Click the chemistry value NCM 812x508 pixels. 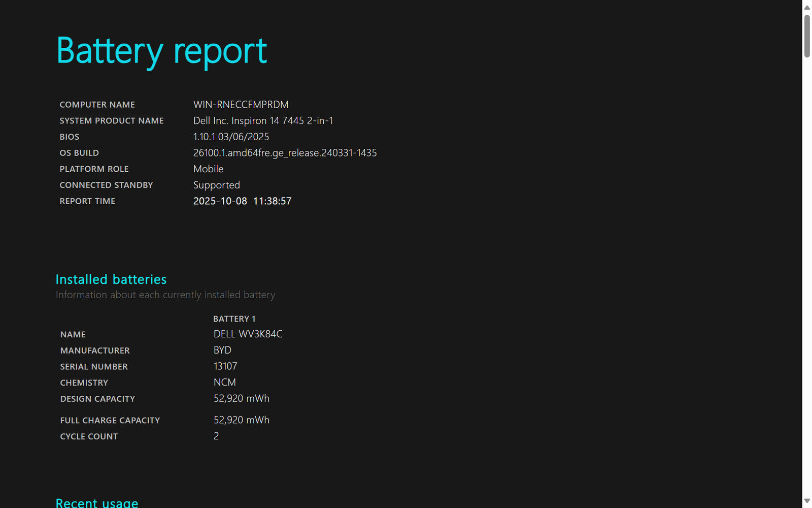click(x=224, y=383)
